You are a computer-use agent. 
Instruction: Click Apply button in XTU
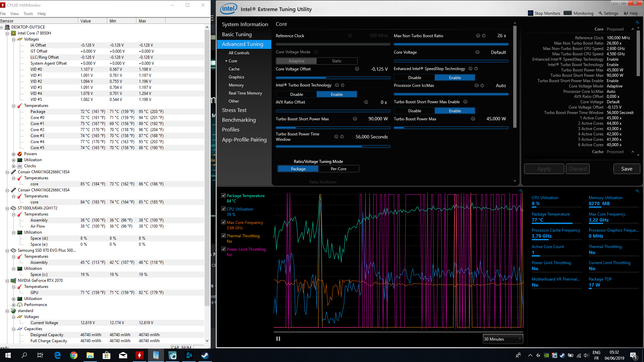544,169
